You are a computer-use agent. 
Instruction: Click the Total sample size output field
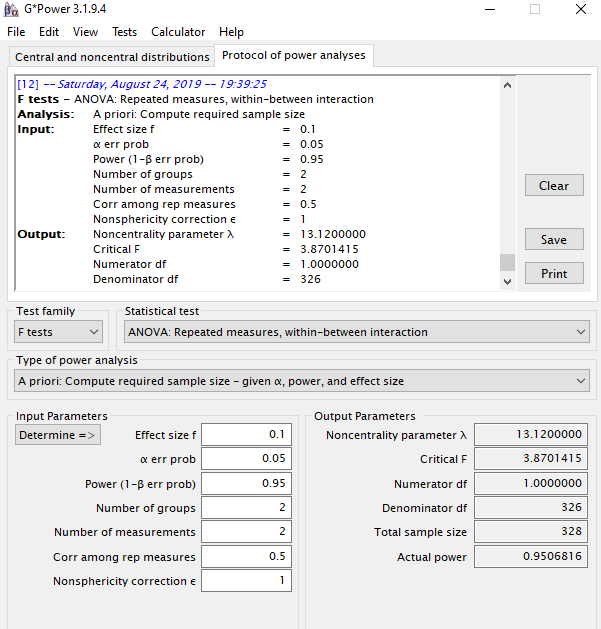tap(531, 532)
